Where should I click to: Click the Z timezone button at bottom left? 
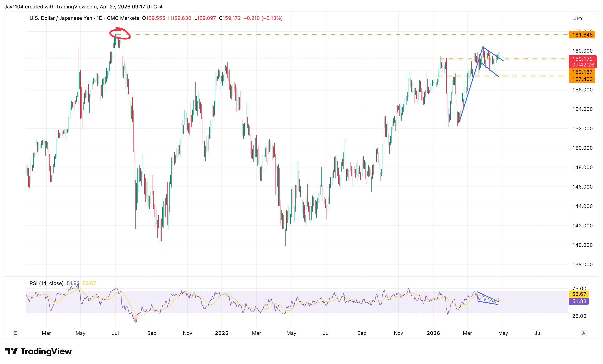(x=15, y=333)
